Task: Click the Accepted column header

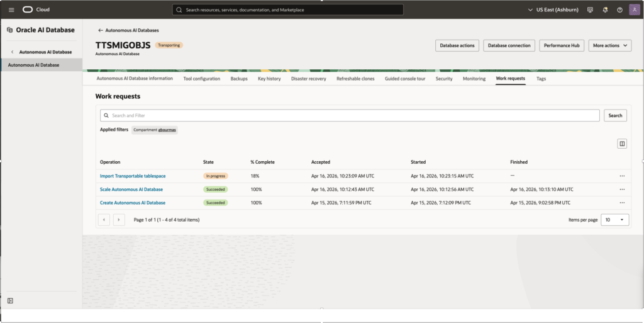Action: [321, 162]
